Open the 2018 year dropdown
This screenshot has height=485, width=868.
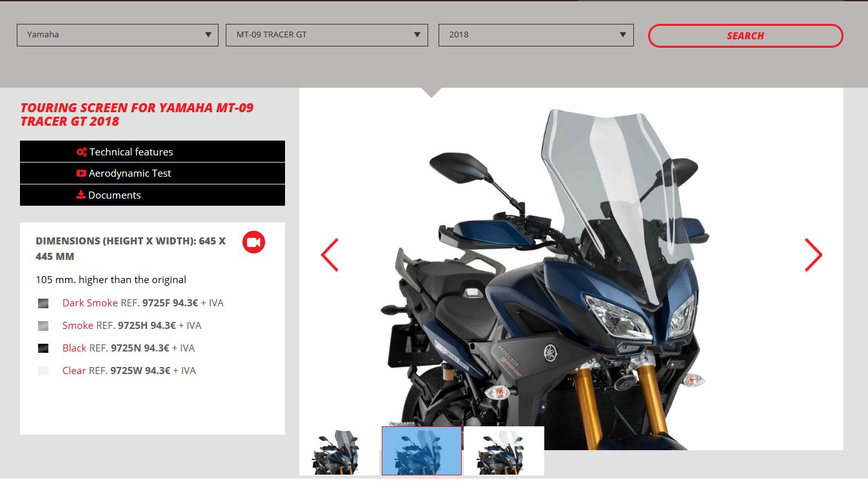pos(535,35)
